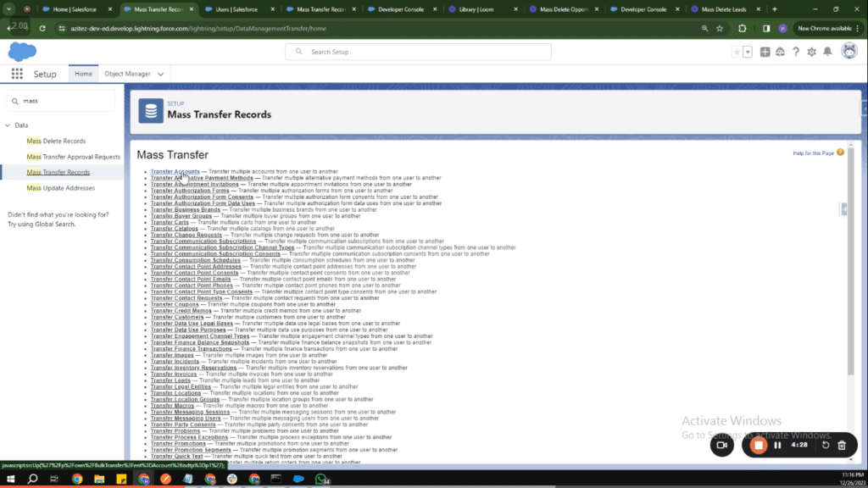The height and width of the screenshot is (488, 868).
Task: Select Mass Transfer Records in sidebar
Action: coord(58,173)
